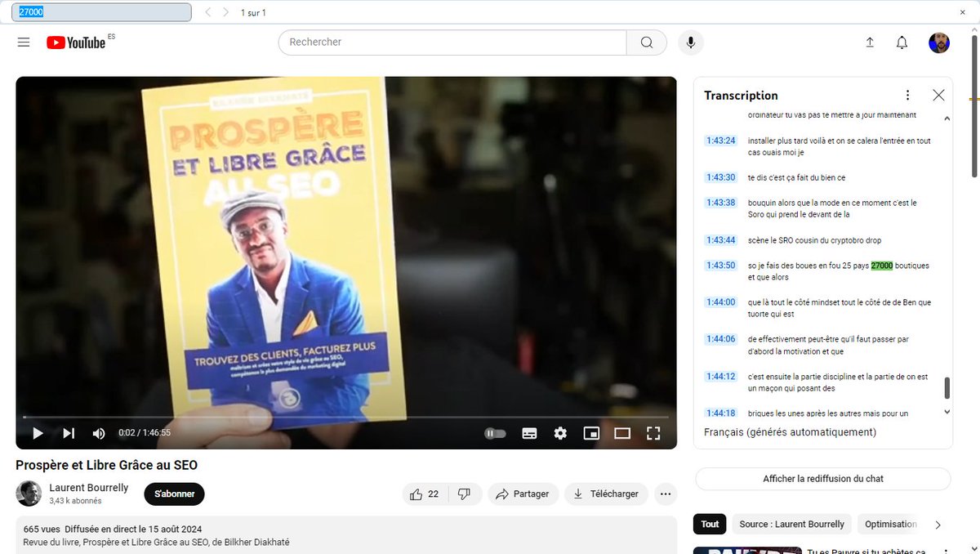Open Laurent Bourrelly channel avatar
This screenshot has width=980, height=554.
point(29,494)
